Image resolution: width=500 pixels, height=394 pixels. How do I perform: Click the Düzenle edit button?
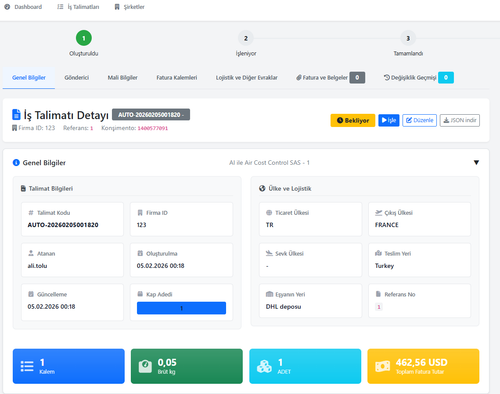(419, 120)
